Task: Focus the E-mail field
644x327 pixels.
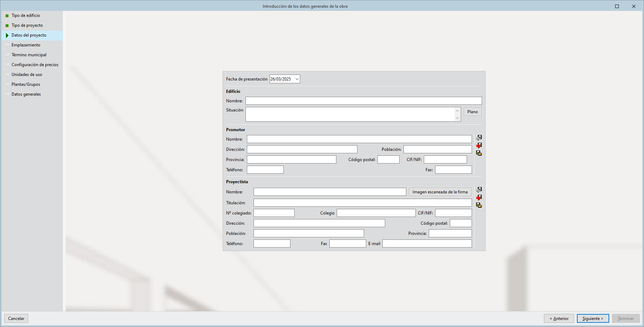Action: (x=427, y=244)
